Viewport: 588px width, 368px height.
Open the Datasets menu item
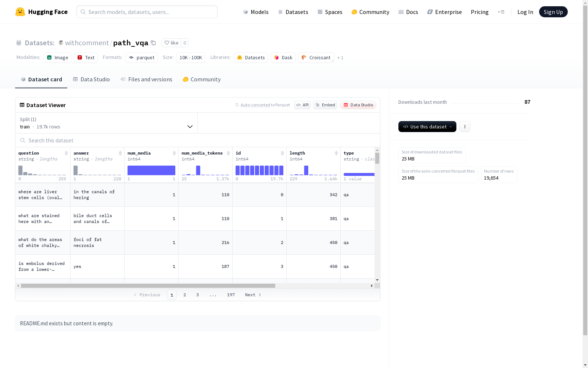point(293,12)
